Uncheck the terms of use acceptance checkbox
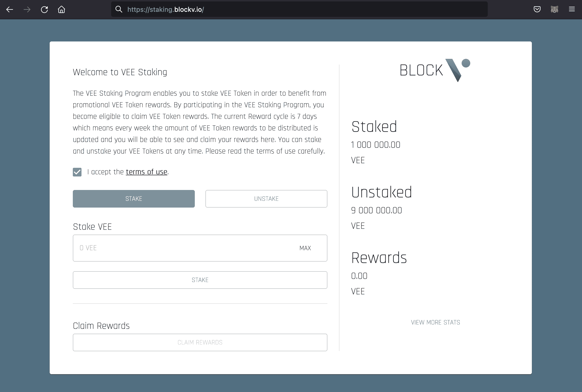The height and width of the screenshot is (392, 582). pyautogui.click(x=77, y=172)
